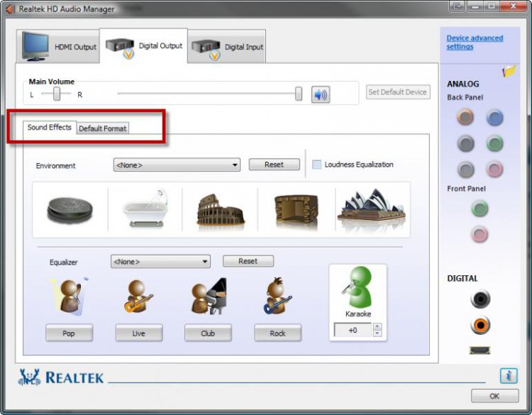This screenshot has width=532, height=415.
Task: Switch to the Digital Output tab
Action: click(x=143, y=46)
